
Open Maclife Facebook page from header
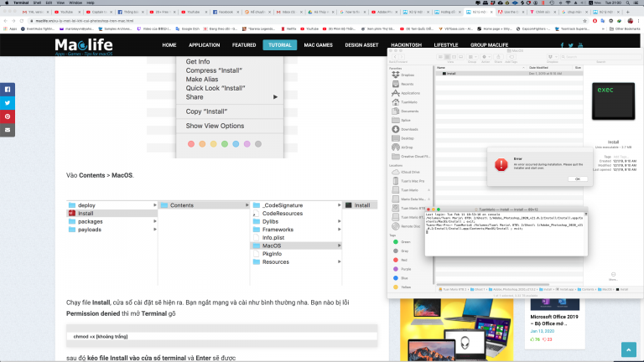click(x=562, y=45)
